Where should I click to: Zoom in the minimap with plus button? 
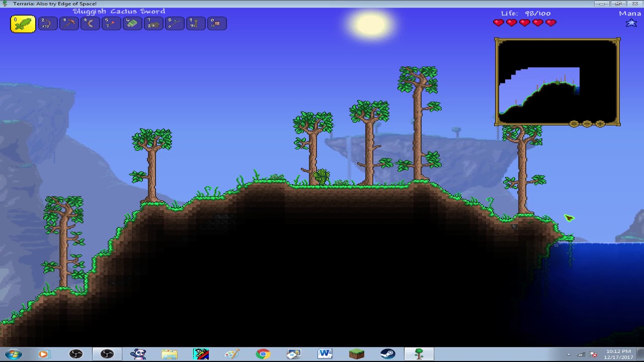coord(600,124)
